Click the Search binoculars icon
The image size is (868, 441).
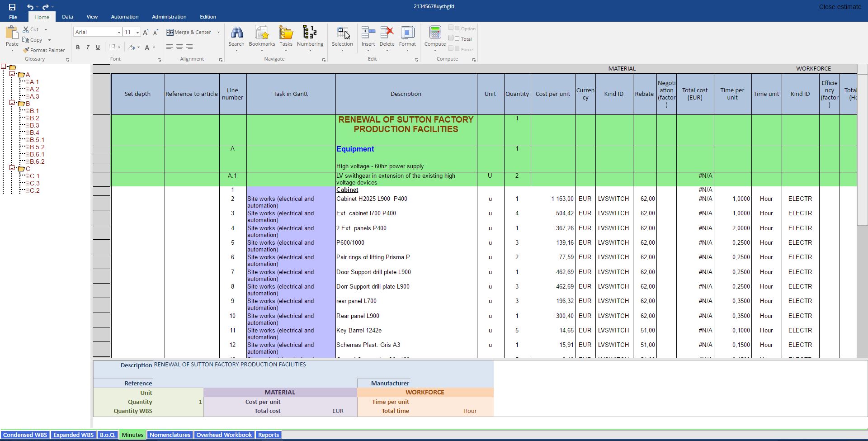point(236,33)
